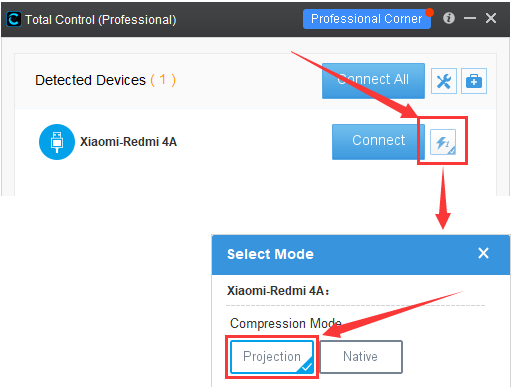Click the Total Control app logo icon
The image size is (511, 389).
(x=14, y=19)
